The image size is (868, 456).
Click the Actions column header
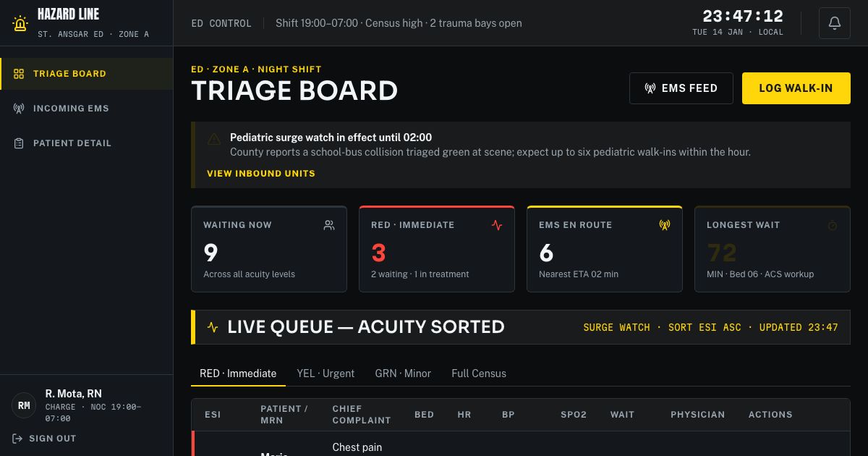point(770,415)
